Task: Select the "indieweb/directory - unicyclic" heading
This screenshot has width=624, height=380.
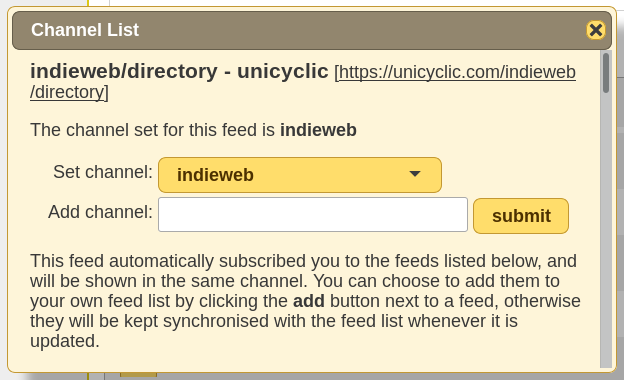Action: click(x=179, y=71)
